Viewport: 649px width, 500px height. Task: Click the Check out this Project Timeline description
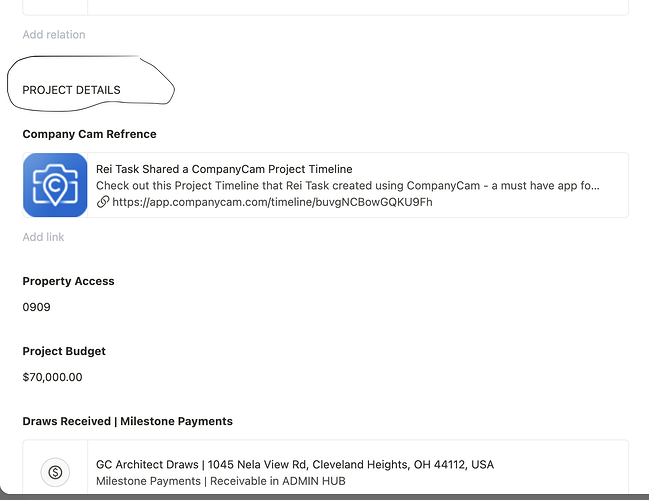348,185
